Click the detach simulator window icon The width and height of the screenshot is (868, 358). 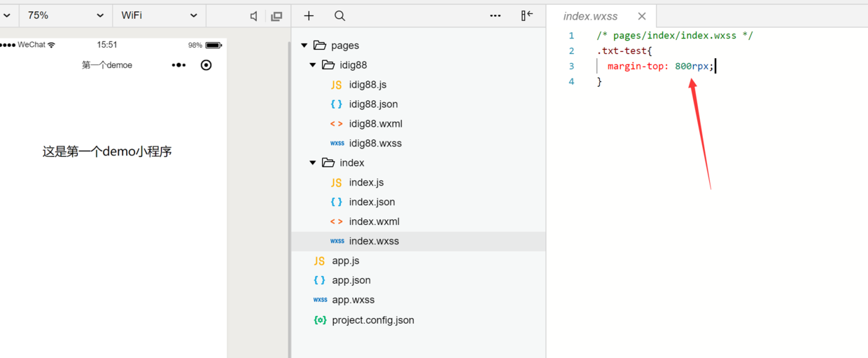[276, 16]
